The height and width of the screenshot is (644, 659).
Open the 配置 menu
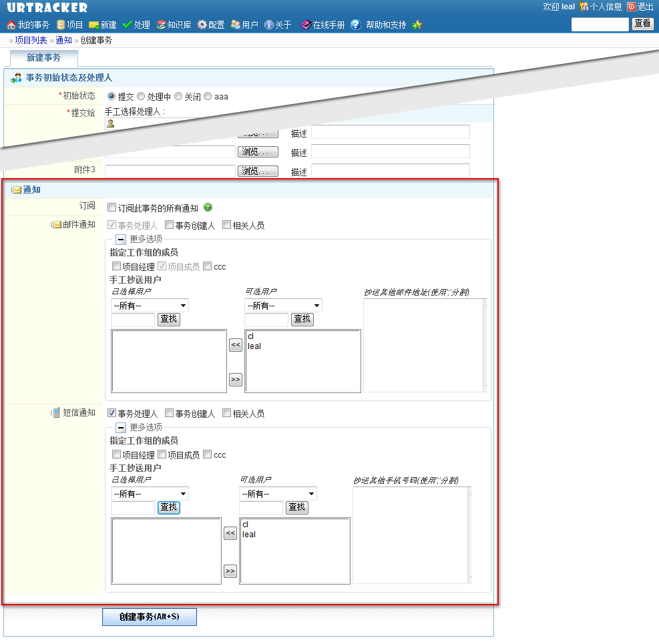216,25
